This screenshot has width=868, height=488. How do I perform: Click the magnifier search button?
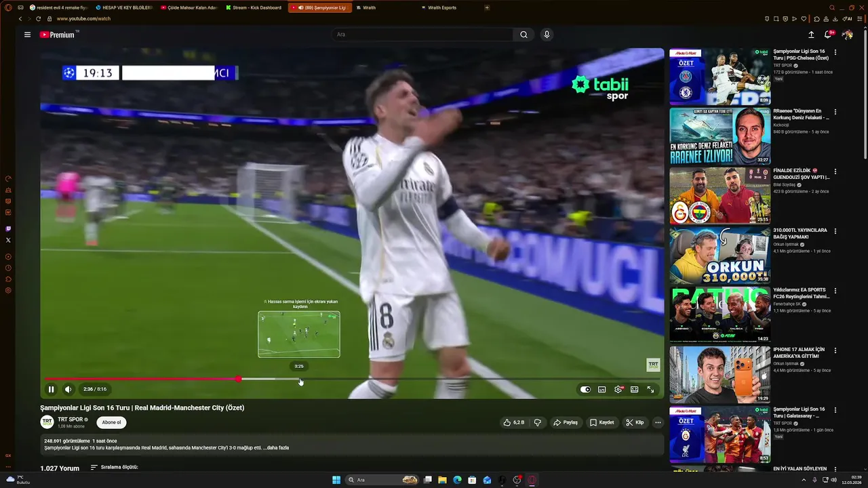click(x=524, y=35)
